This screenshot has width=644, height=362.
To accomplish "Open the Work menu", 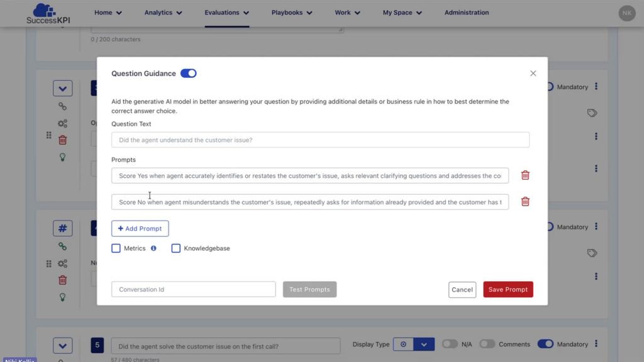I will pos(347,13).
